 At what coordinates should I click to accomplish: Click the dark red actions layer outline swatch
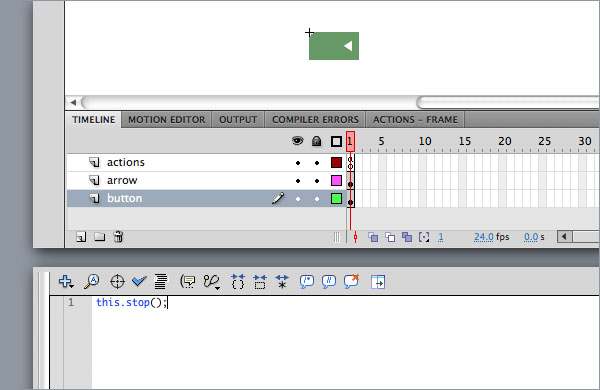pyautogui.click(x=336, y=163)
